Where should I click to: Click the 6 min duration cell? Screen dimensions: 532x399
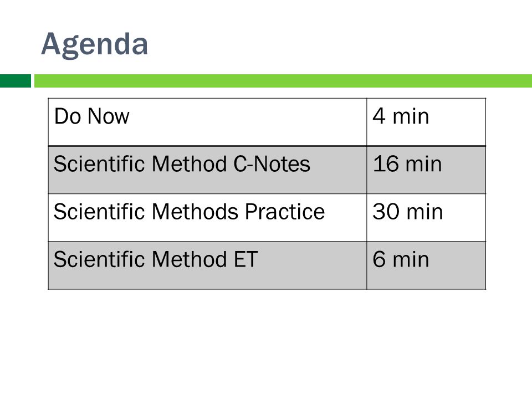coord(426,265)
